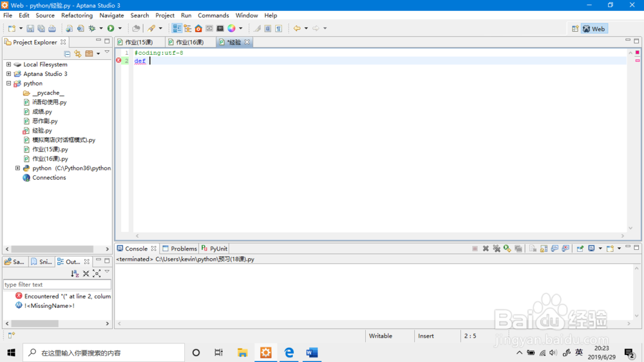Click the orange Aptana home icon

(x=198, y=28)
